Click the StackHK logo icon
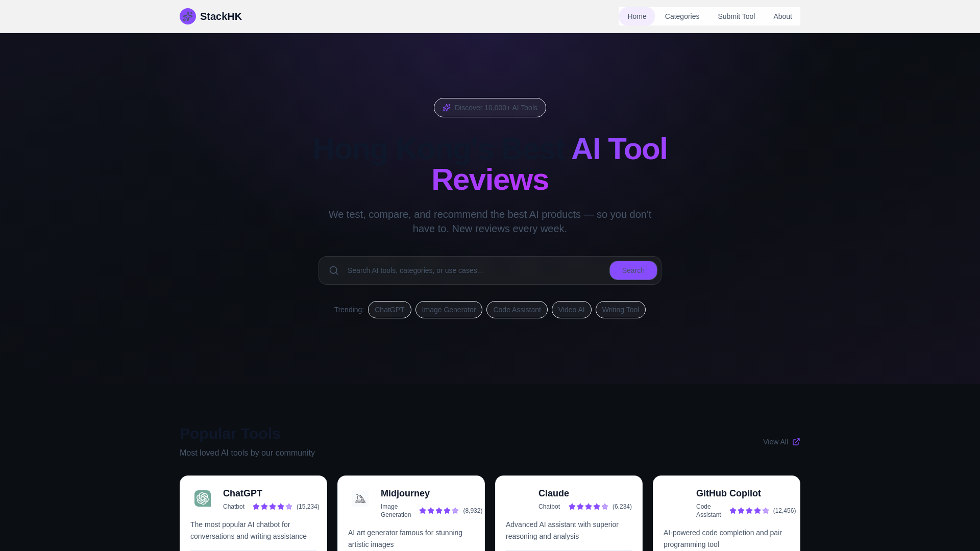 [x=188, y=16]
